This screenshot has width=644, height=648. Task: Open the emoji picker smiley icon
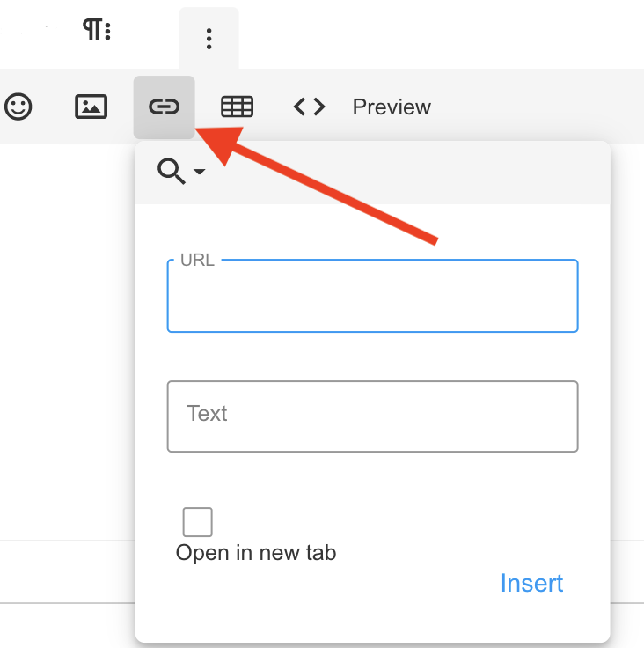click(x=18, y=107)
